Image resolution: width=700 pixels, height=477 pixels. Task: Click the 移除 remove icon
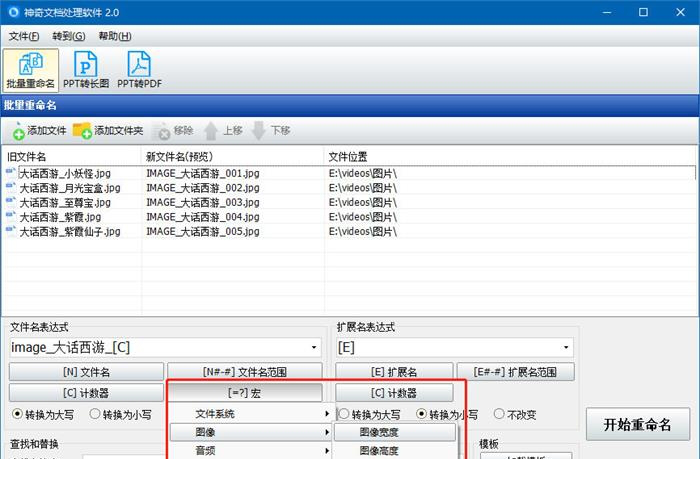(x=162, y=131)
